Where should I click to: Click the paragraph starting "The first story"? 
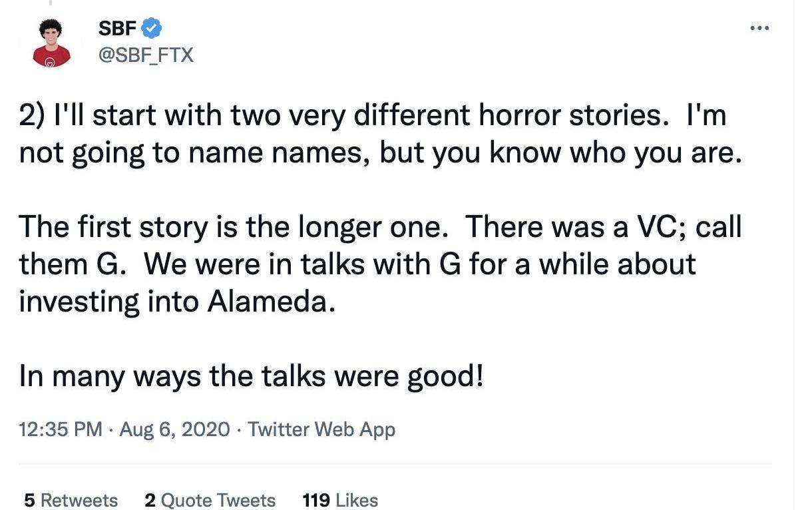pyautogui.click(x=379, y=264)
